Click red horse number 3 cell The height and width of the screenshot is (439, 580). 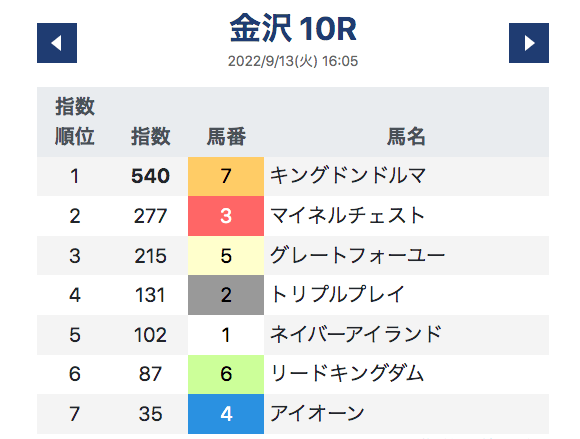coord(226,216)
